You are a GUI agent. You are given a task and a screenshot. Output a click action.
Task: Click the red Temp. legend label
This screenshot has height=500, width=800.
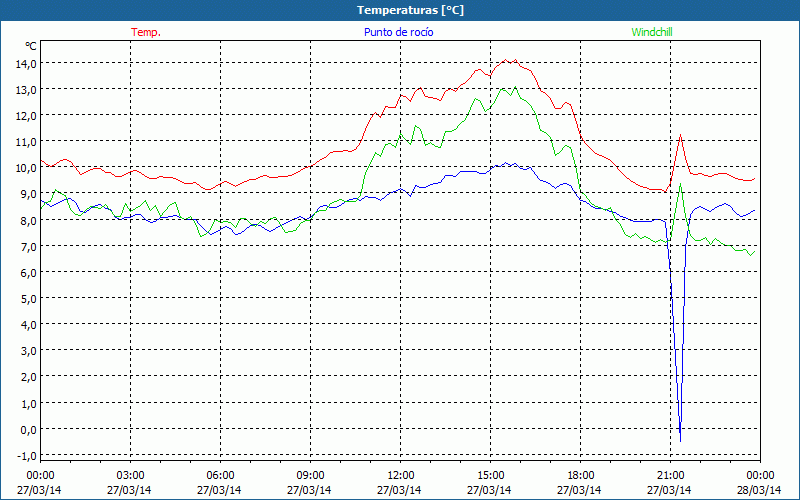pos(146,32)
